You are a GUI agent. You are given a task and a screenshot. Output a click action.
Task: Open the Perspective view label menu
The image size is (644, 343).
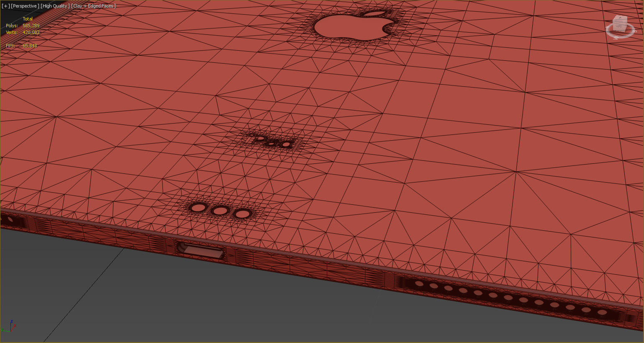coord(26,6)
